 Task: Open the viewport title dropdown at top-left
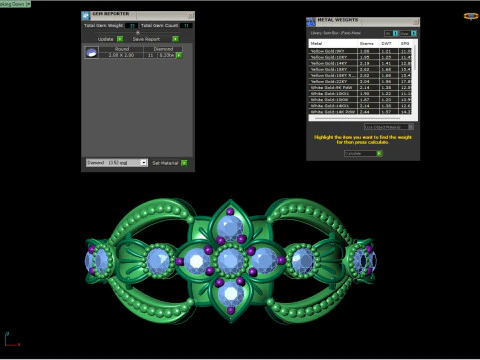tap(28, 4)
